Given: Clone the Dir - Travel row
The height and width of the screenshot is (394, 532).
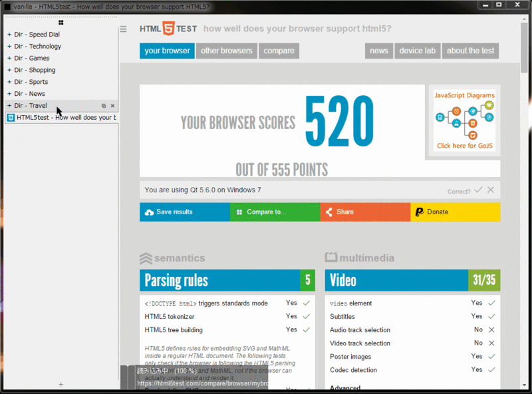Looking at the screenshot, I should pos(104,106).
